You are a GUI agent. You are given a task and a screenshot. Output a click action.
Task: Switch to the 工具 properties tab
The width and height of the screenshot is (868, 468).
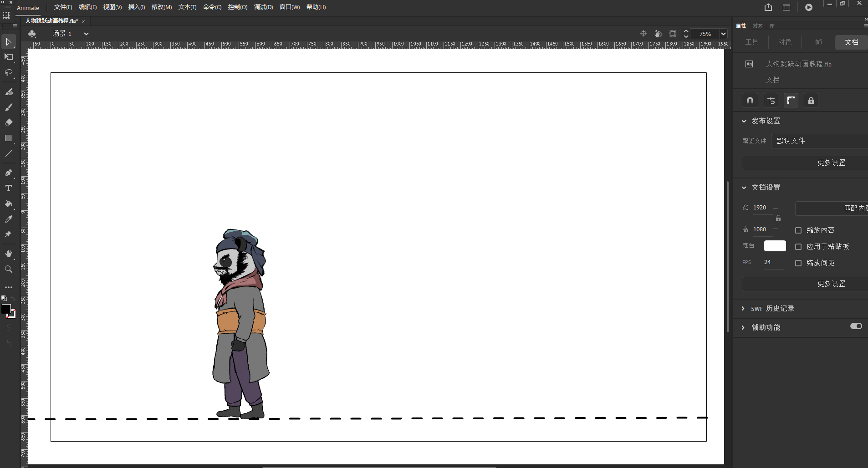pyautogui.click(x=752, y=42)
